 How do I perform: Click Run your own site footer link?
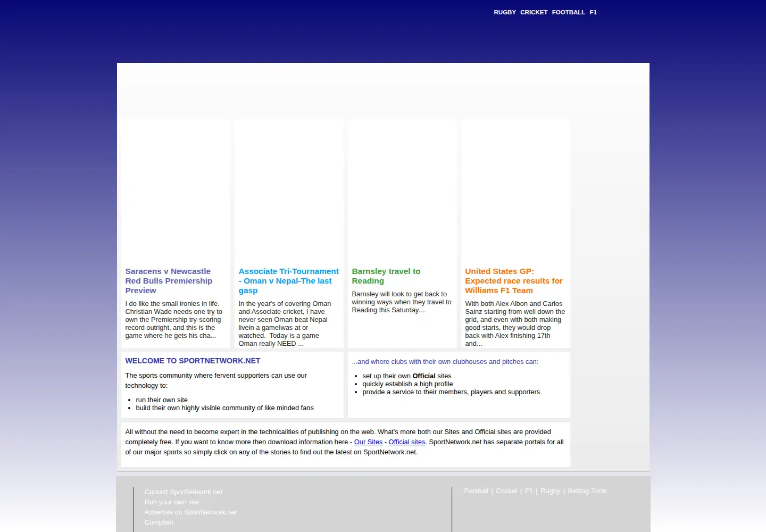(171, 502)
